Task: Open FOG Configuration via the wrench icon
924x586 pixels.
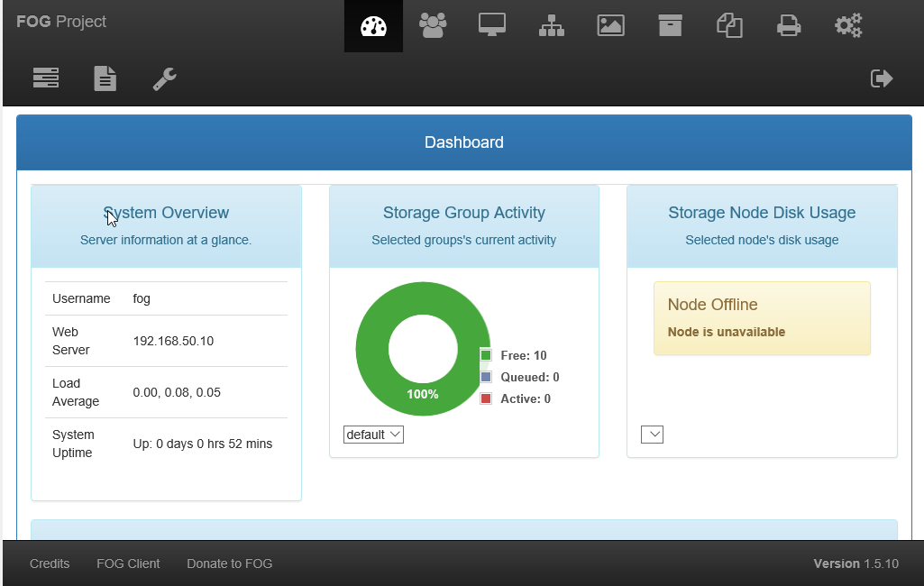Action: coord(164,79)
